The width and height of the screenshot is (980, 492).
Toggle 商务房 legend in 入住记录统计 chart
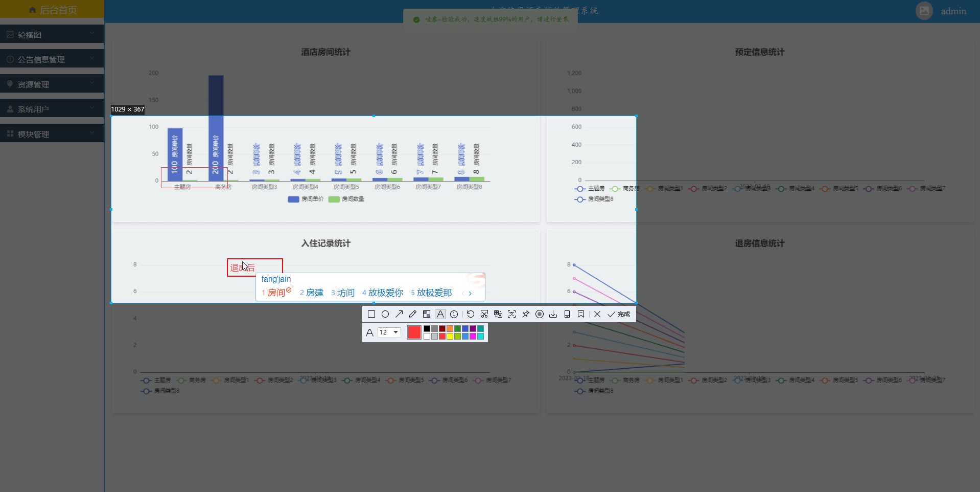(191, 380)
